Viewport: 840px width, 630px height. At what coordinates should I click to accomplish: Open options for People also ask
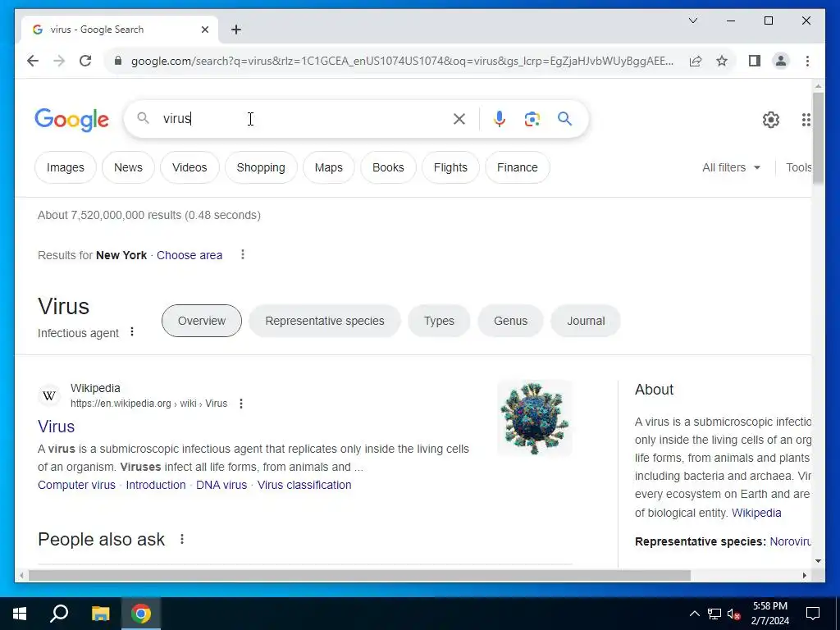182,539
